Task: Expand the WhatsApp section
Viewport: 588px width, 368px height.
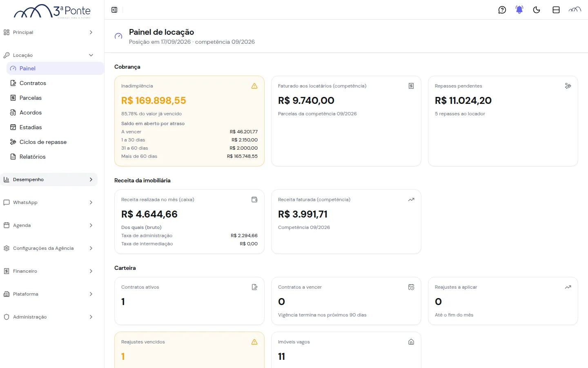Action: pyautogui.click(x=49, y=202)
